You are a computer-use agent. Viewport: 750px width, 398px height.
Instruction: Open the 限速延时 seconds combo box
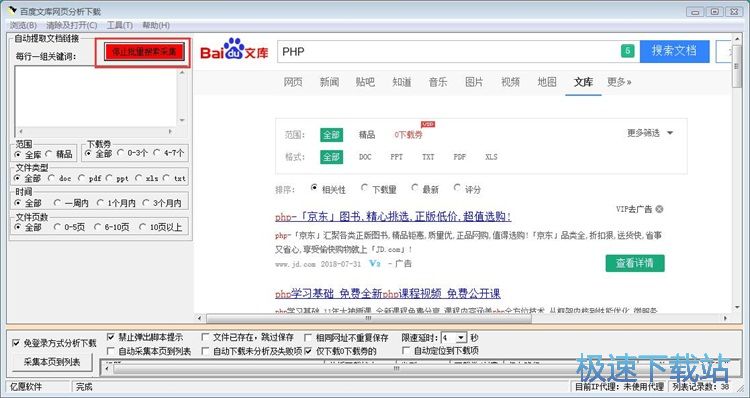[x=453, y=338]
